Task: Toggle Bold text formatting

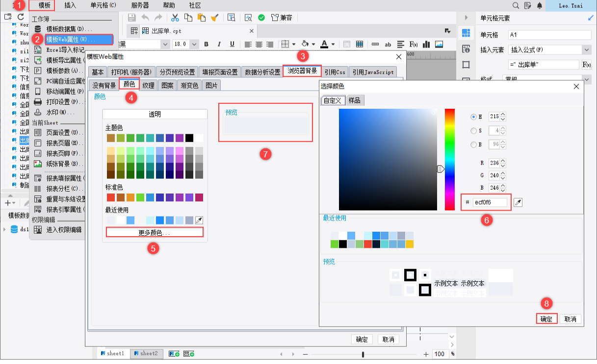Action: tap(207, 44)
